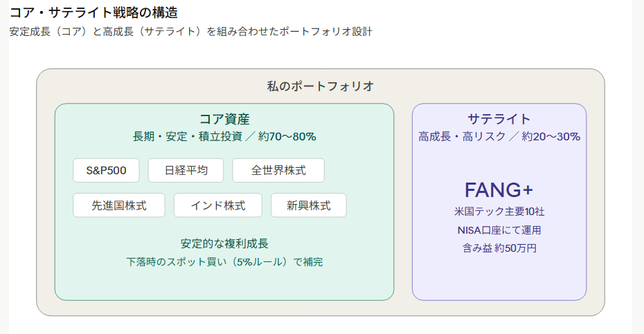Select the 先進国株式 chip
Viewport: 644px width, 334px height.
click(119, 205)
